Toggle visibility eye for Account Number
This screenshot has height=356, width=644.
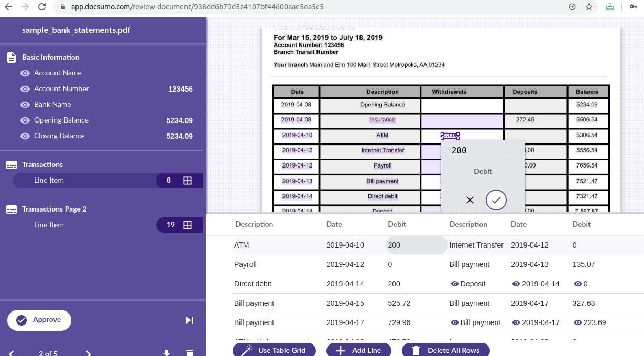click(x=25, y=89)
